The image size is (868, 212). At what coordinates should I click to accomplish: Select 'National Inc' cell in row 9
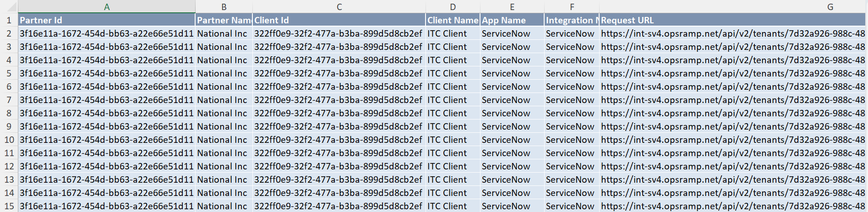224,126
